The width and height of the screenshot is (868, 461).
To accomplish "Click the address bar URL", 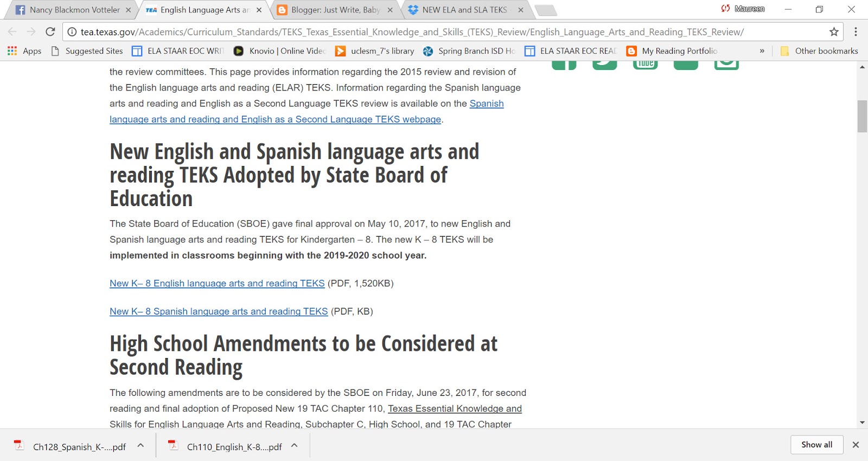I will [412, 32].
